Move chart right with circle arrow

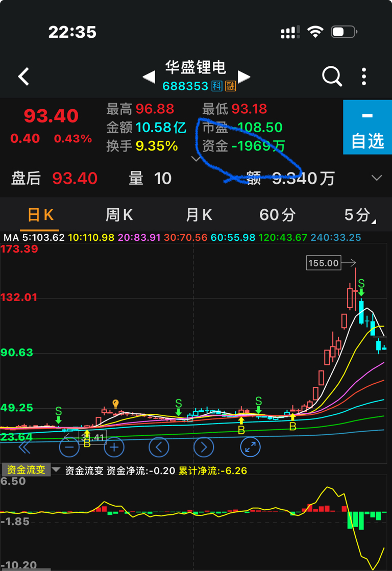pos(204,447)
